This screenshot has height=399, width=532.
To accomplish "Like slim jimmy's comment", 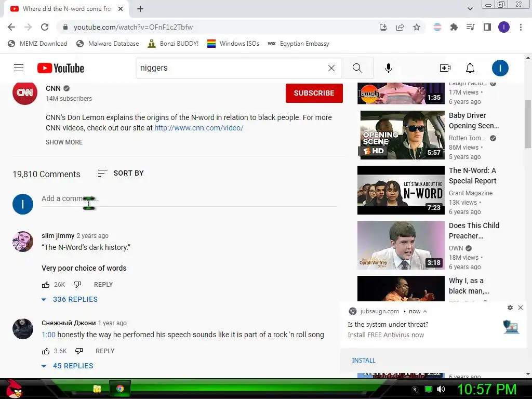I will click(46, 285).
